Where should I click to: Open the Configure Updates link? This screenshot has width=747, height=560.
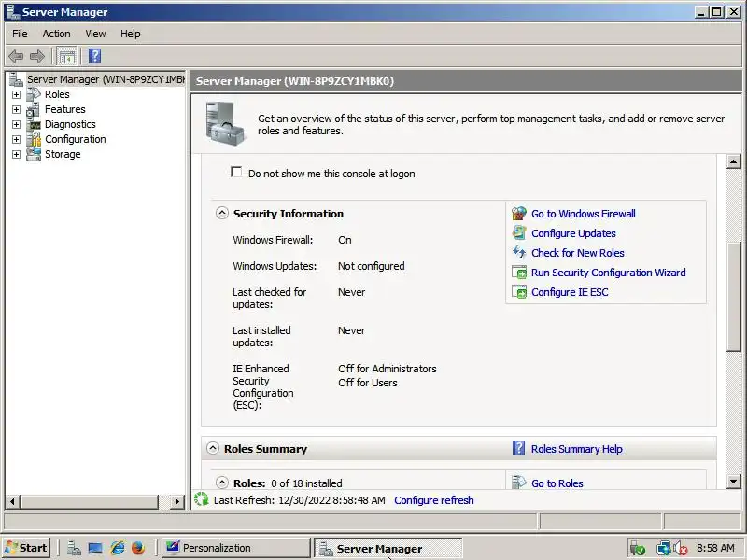(x=573, y=233)
